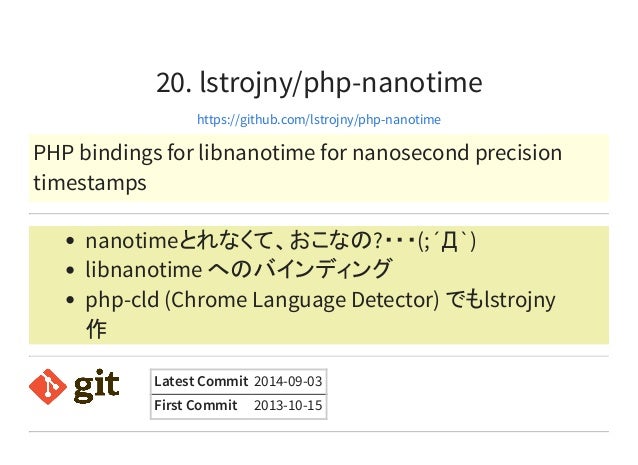Click the first bullet about nanotime
This screenshot has height=465, width=638.
pos(280,240)
